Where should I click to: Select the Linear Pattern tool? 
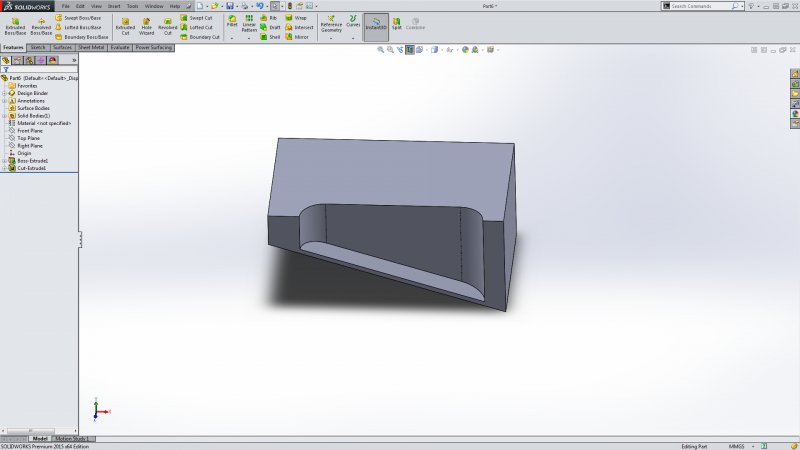[249, 23]
